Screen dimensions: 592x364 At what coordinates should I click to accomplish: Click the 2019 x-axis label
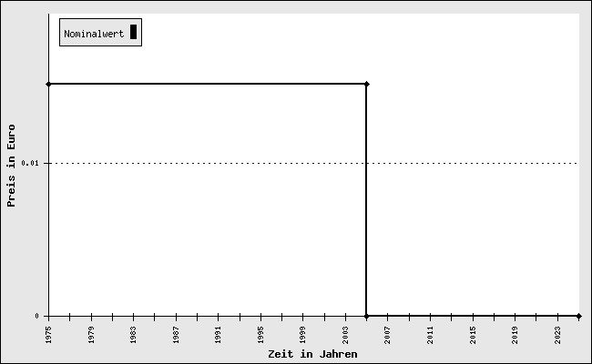[515, 335]
